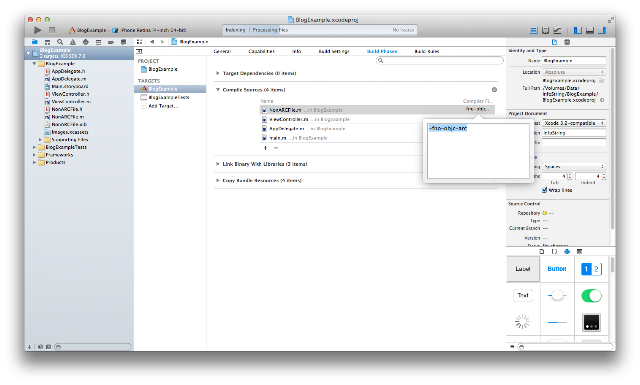Image resolution: width=640 pixels, height=385 pixels.
Task: Select the Version editor button
Action: tap(557, 30)
